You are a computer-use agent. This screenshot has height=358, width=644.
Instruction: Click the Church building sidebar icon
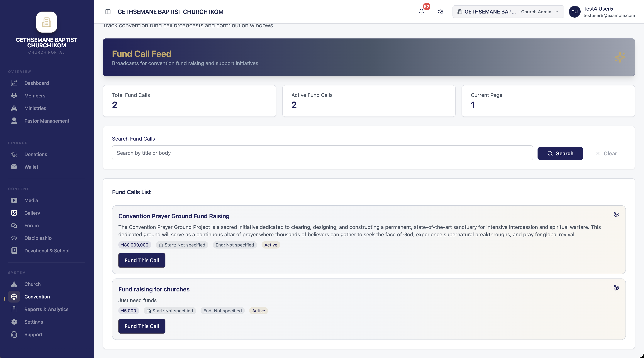tap(14, 284)
